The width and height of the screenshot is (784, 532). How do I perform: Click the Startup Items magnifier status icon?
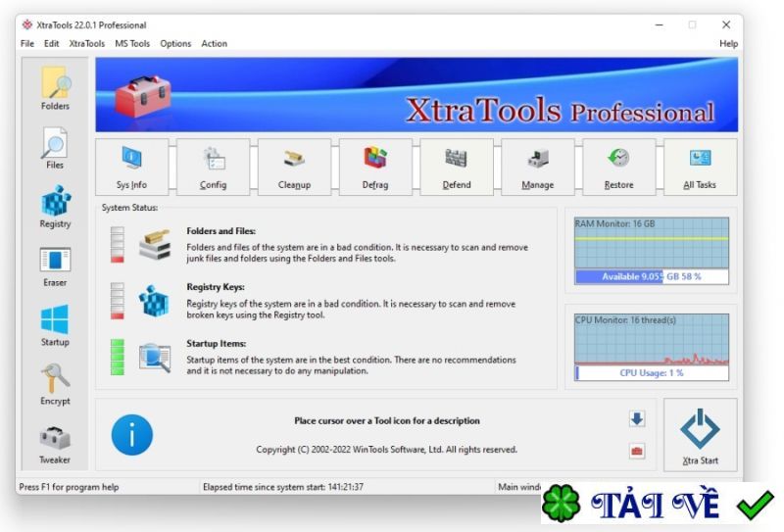pos(155,357)
